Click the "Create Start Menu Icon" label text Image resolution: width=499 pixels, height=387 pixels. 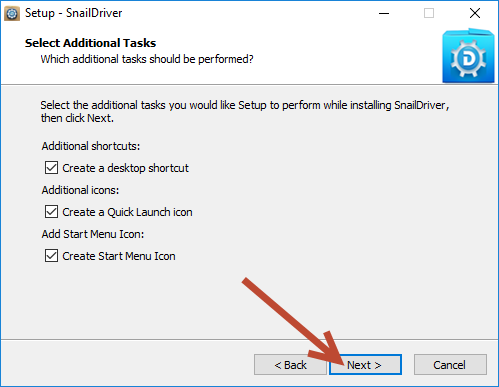pyautogui.click(x=119, y=256)
